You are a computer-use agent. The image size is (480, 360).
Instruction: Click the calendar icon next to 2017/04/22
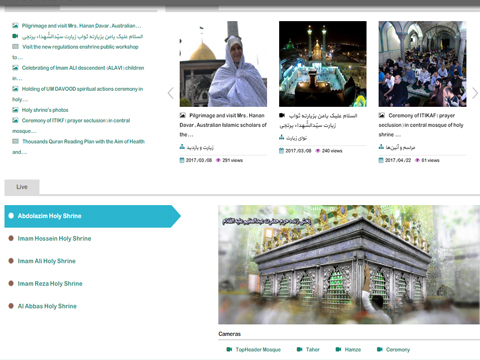(x=381, y=160)
